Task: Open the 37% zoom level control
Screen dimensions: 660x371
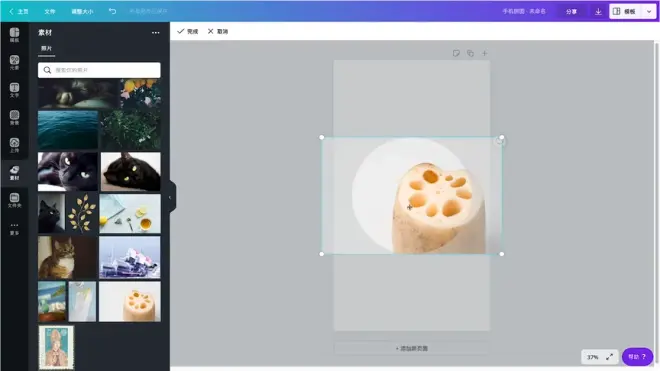Action: click(593, 357)
